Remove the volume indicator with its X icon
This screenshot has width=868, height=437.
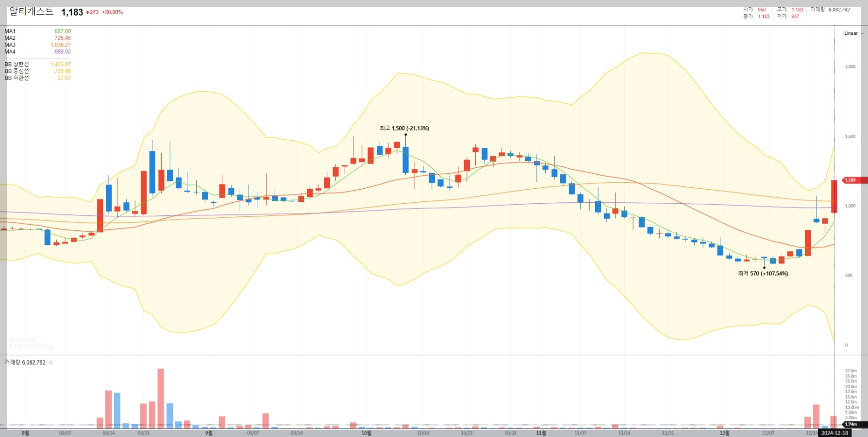point(50,362)
